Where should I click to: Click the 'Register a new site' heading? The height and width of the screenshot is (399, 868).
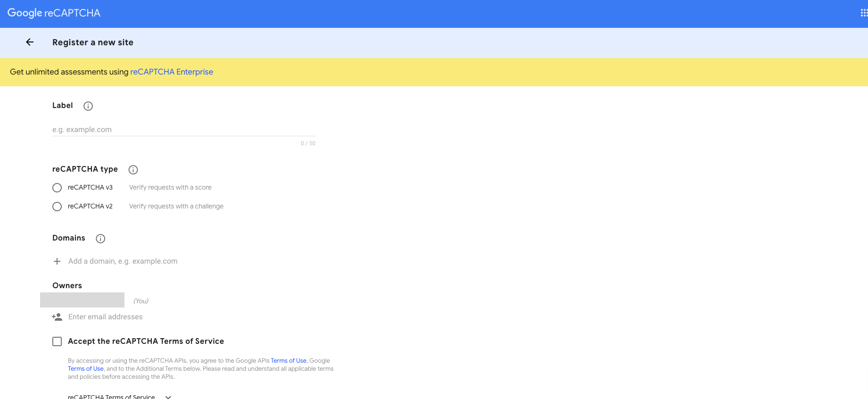pos(93,42)
